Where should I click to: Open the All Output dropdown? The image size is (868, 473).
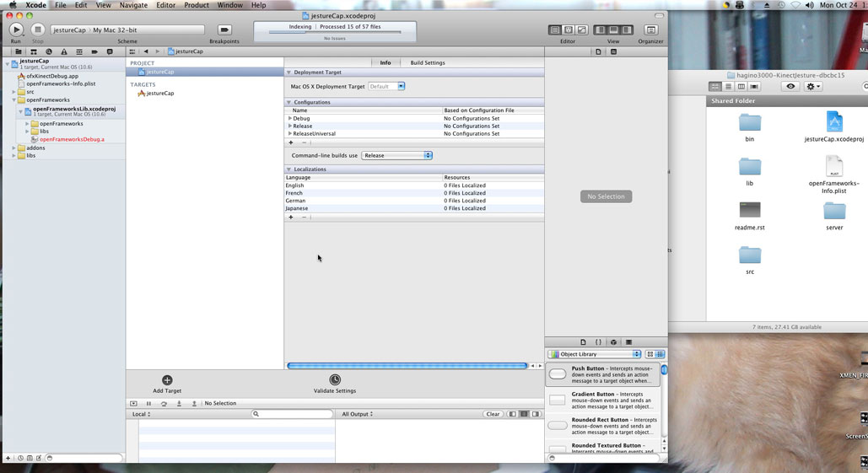click(x=357, y=414)
